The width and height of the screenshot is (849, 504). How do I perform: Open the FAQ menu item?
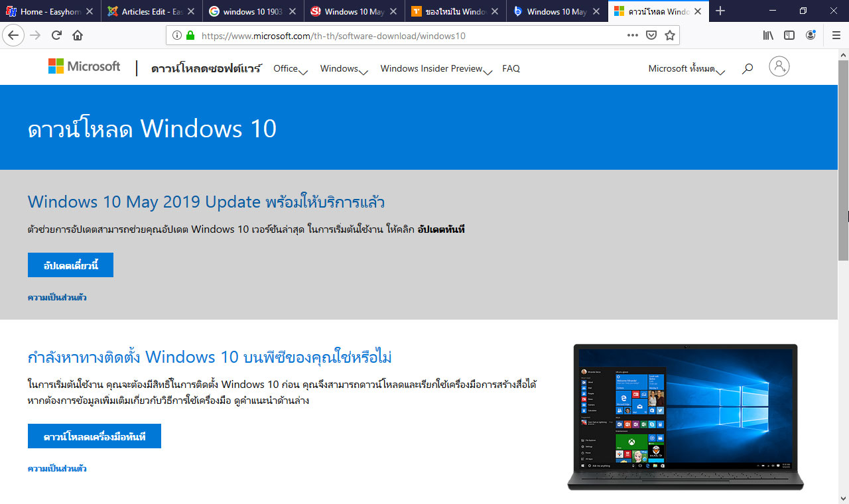pos(511,68)
